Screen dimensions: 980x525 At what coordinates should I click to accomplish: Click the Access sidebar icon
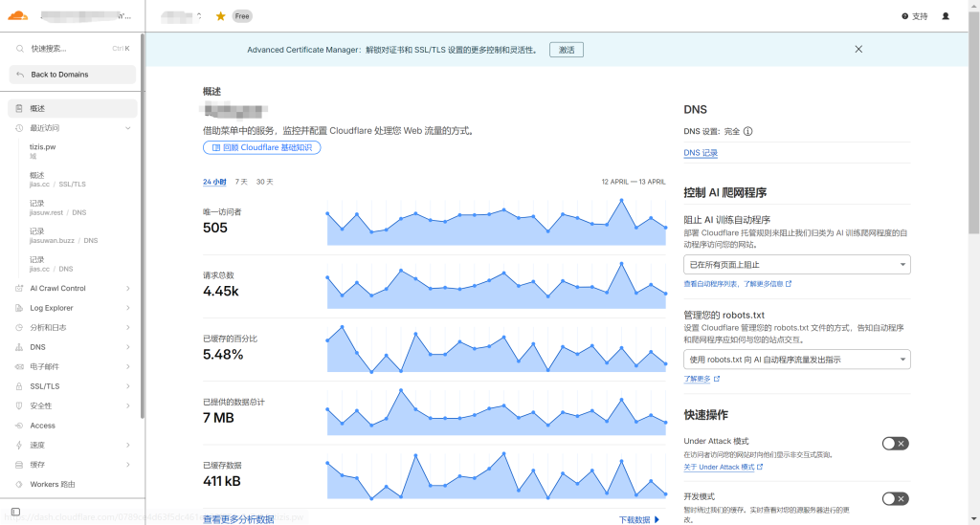(19, 426)
